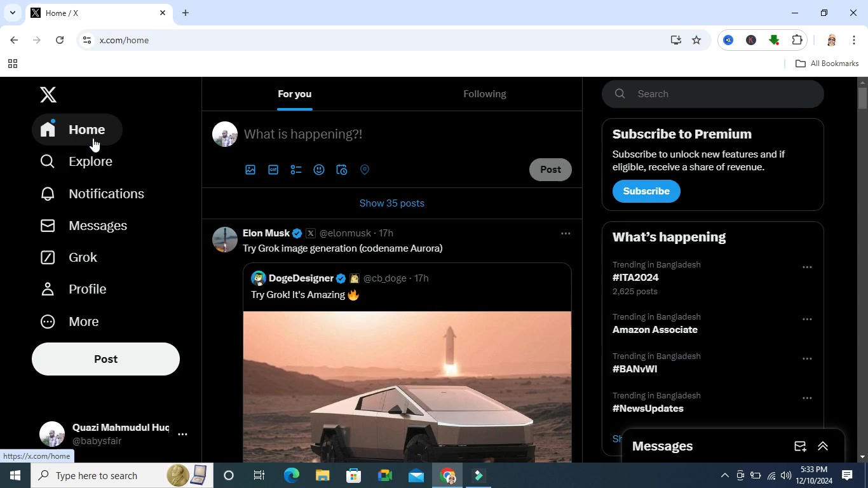
Task: Open the account menu next to Quazi Mahmudul
Action: click(x=182, y=435)
